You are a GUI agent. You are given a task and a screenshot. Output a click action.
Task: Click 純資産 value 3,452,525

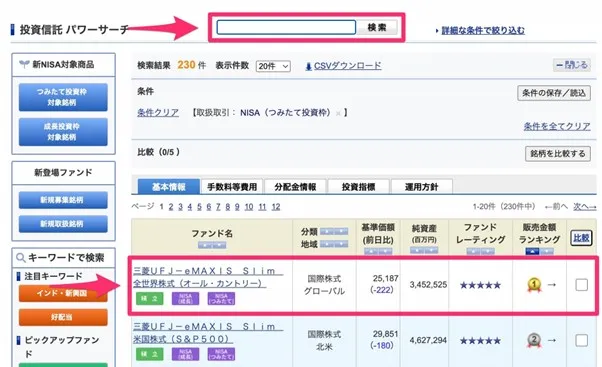tap(428, 285)
